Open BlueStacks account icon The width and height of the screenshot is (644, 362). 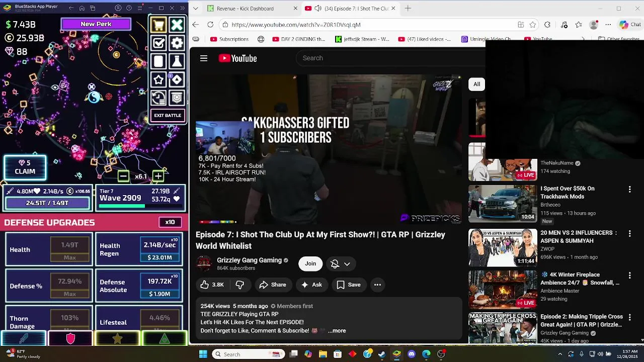[x=118, y=8]
